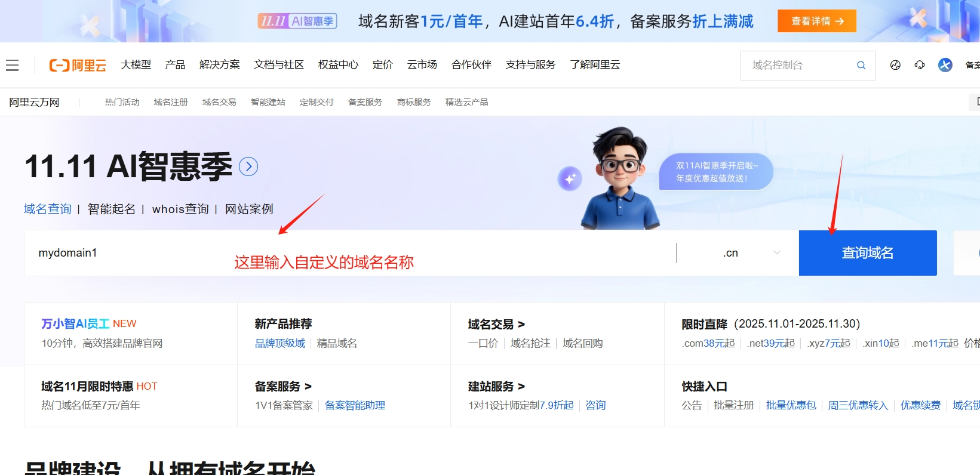The height and width of the screenshot is (475, 980).
Task: Click the purple sparkle AI assistant icon
Action: (570, 178)
